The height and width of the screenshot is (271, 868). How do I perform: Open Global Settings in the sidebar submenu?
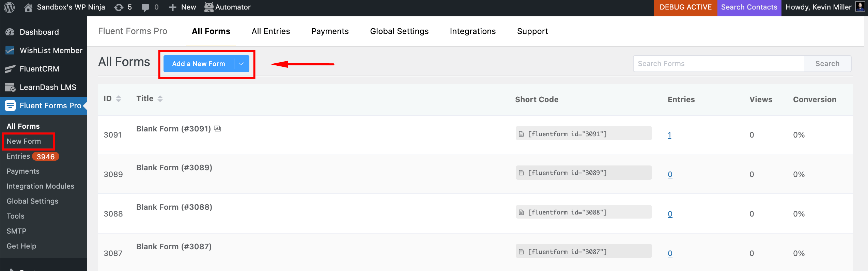(x=32, y=201)
